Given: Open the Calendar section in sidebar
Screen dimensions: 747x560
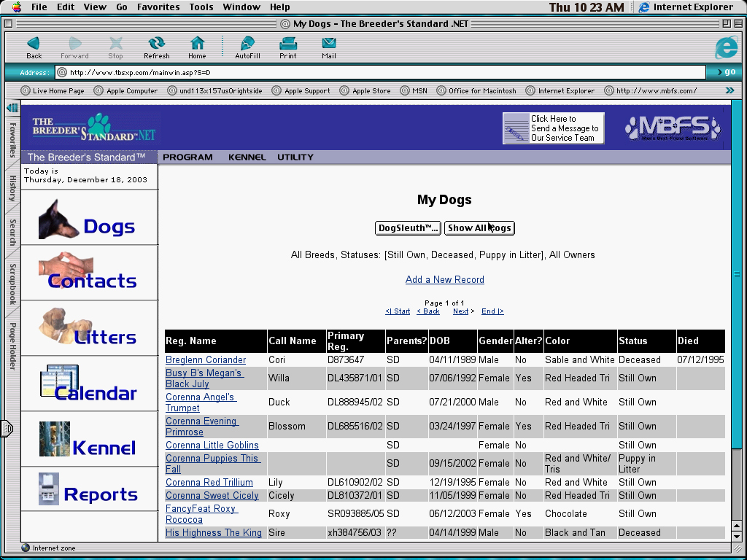Looking at the screenshot, I should click(89, 384).
